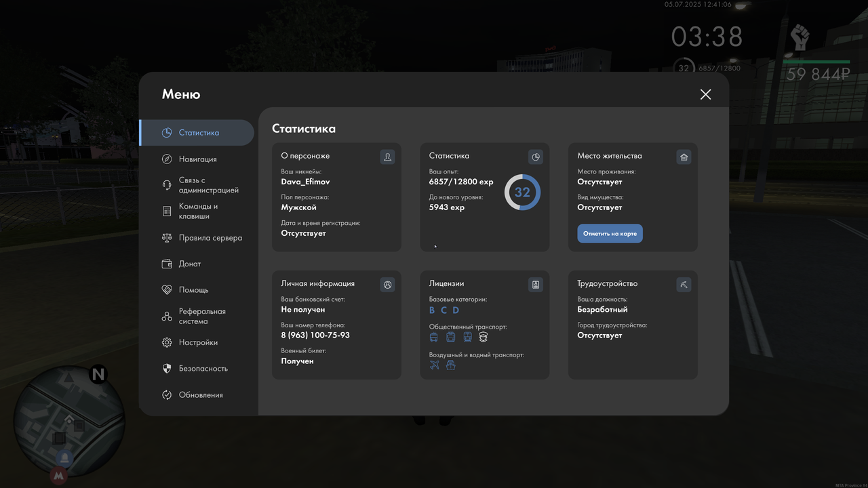Open the Навигация menu item
This screenshot has height=488, width=868.
(197, 159)
